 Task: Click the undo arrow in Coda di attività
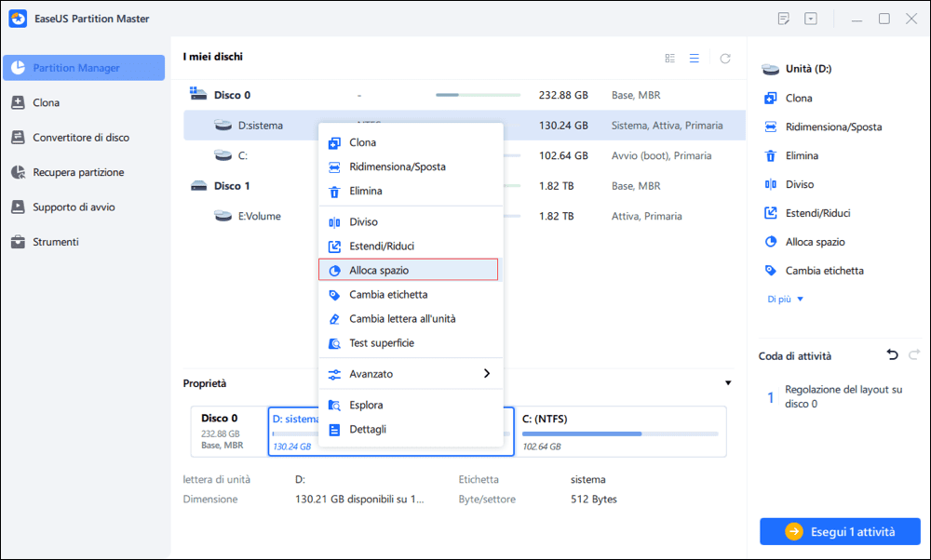click(892, 354)
